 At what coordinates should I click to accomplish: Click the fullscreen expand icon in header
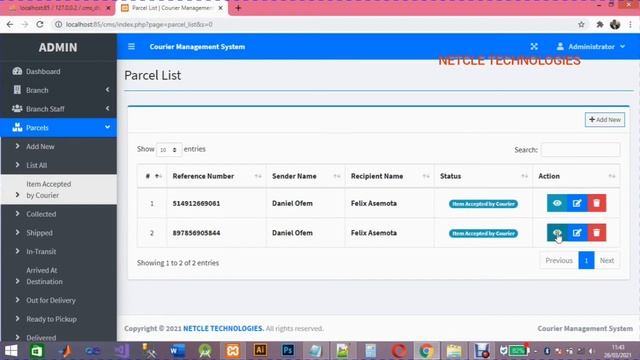(x=534, y=47)
